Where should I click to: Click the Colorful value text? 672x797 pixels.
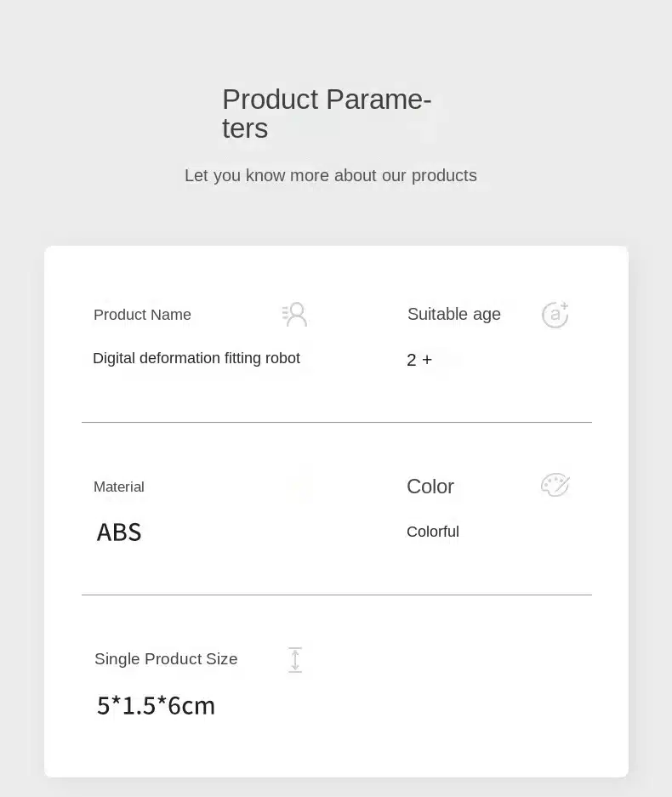(x=433, y=532)
